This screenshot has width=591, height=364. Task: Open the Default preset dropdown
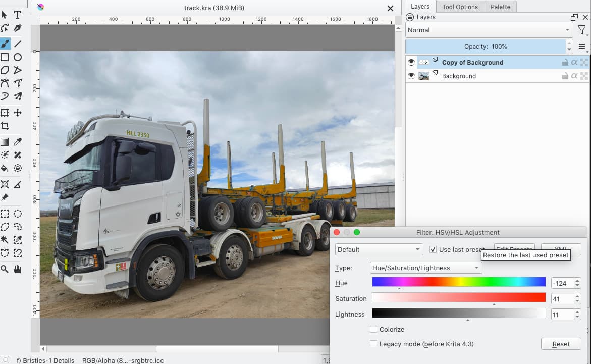point(379,249)
